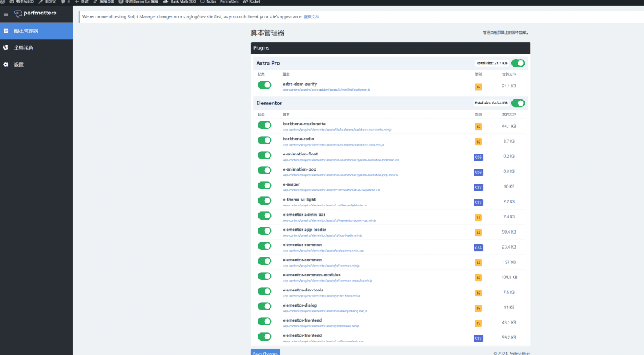Click the CSS badge for e-animation-pop
Image resolution: width=644 pixels, height=355 pixels.
(x=478, y=172)
